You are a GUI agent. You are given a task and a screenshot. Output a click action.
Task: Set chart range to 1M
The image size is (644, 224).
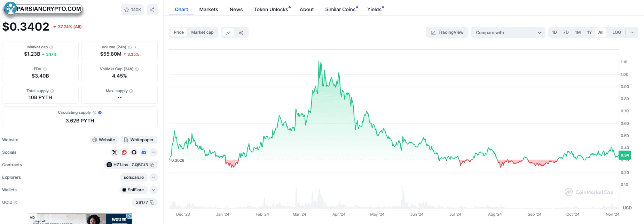(x=578, y=32)
